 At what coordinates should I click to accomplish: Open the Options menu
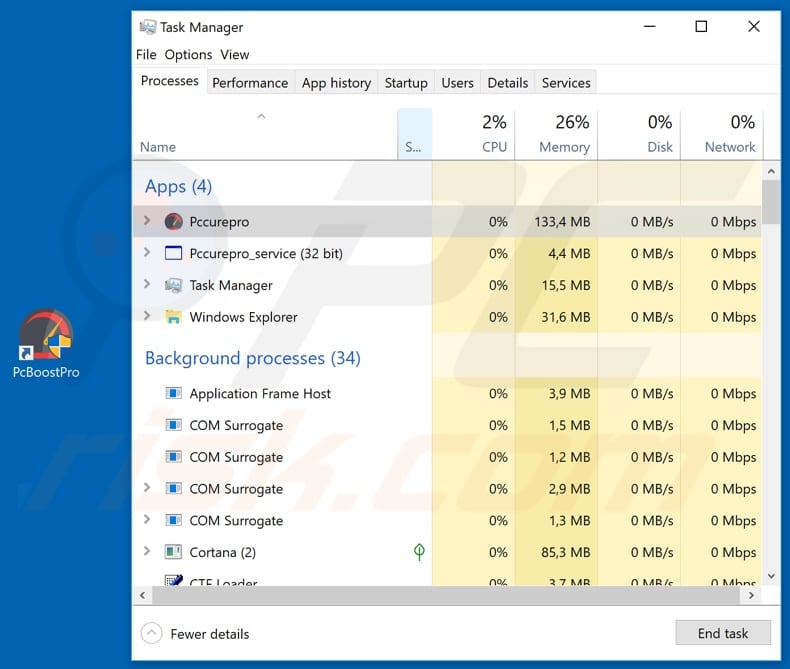(x=188, y=54)
